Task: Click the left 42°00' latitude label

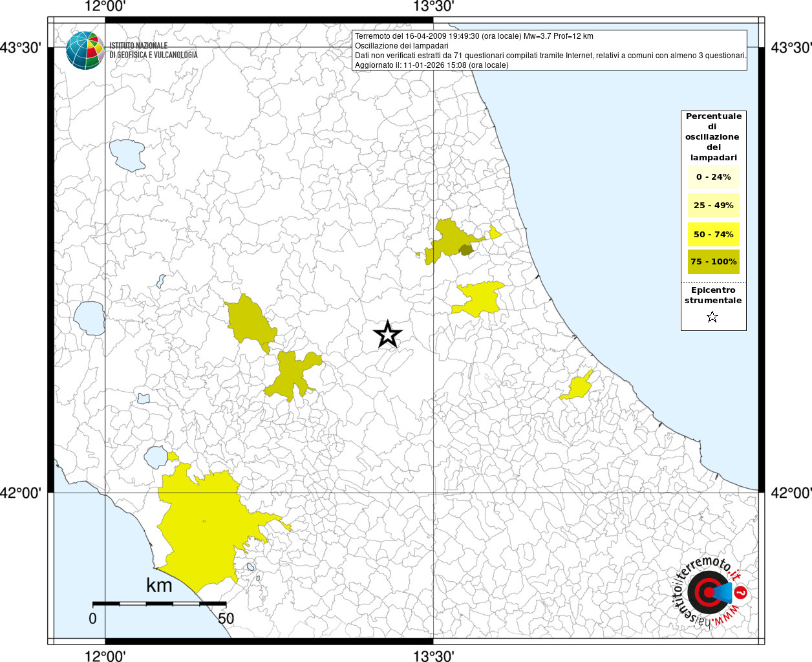Action: point(21,493)
